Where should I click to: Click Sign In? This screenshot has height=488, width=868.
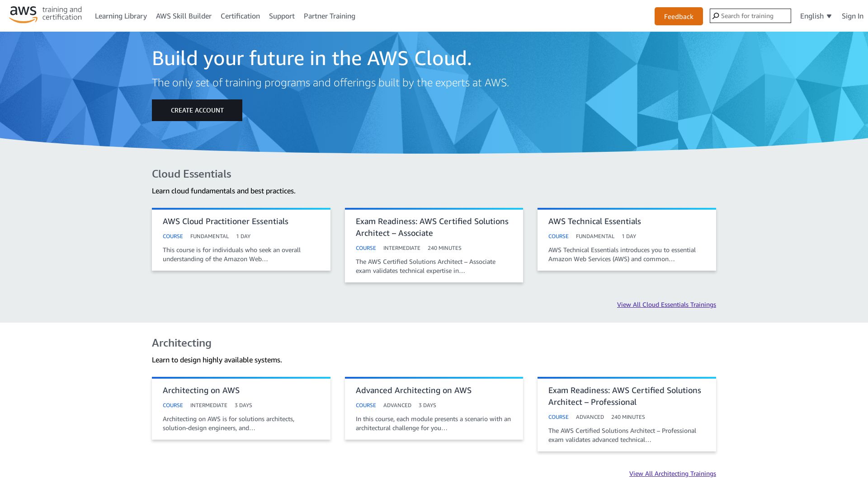point(852,16)
